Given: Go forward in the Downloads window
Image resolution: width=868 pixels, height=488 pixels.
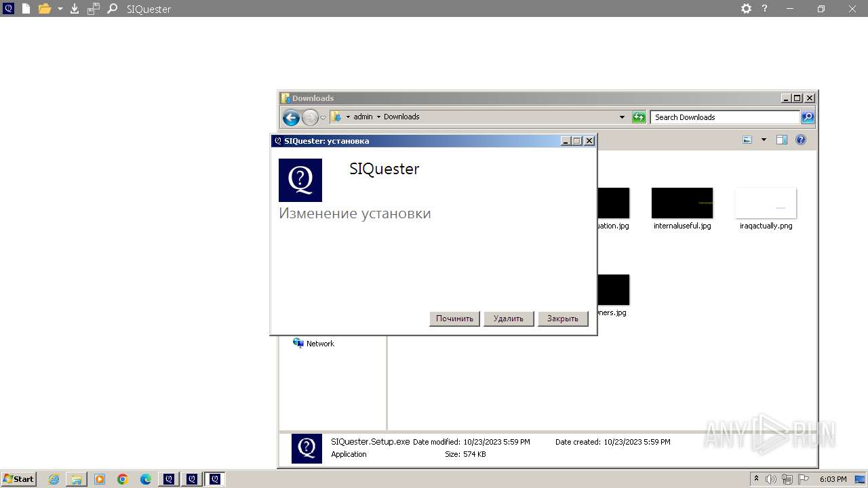Looking at the screenshot, I should (310, 117).
